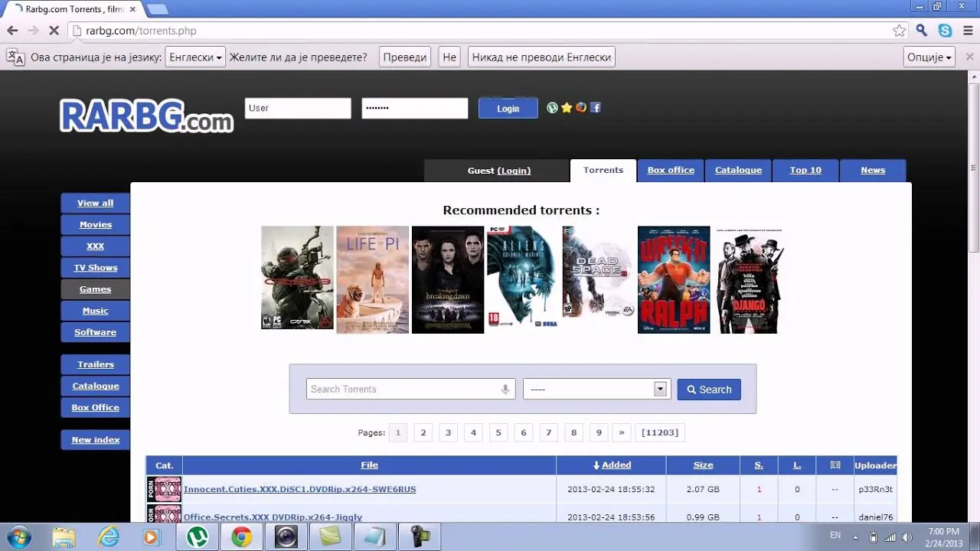Click the bookmark star in address bar
Image resolution: width=980 pixels, height=551 pixels.
pyautogui.click(x=899, y=31)
